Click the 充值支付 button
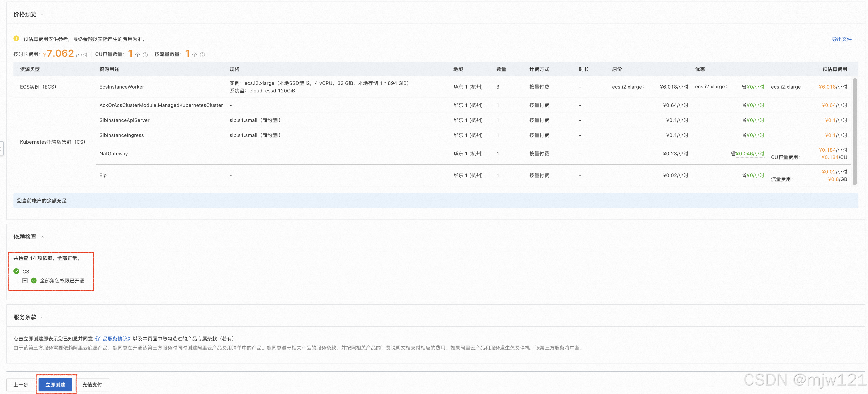 tap(92, 384)
